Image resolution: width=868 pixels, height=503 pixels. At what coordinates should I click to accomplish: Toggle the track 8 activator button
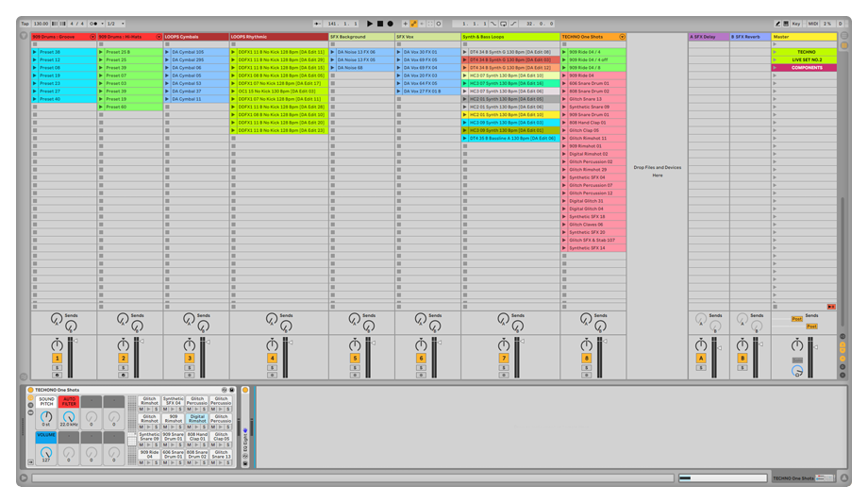586,359
